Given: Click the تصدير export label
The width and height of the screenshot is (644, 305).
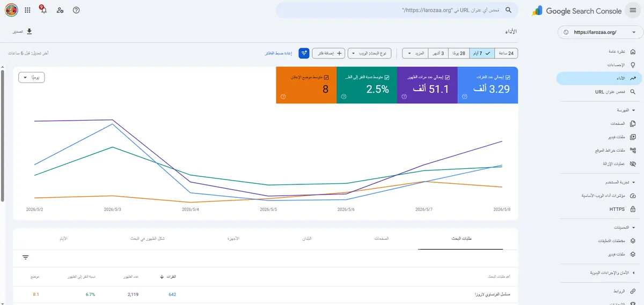Looking at the screenshot, I should pos(18,32).
